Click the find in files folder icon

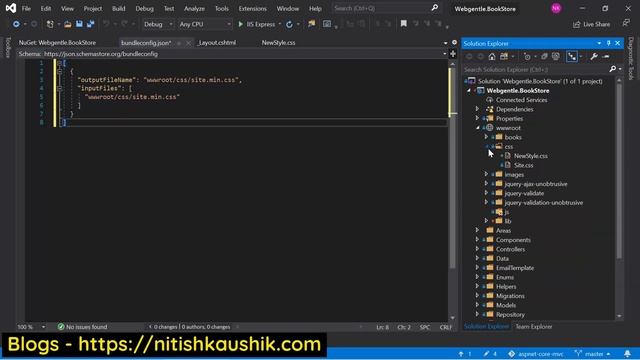(311, 24)
